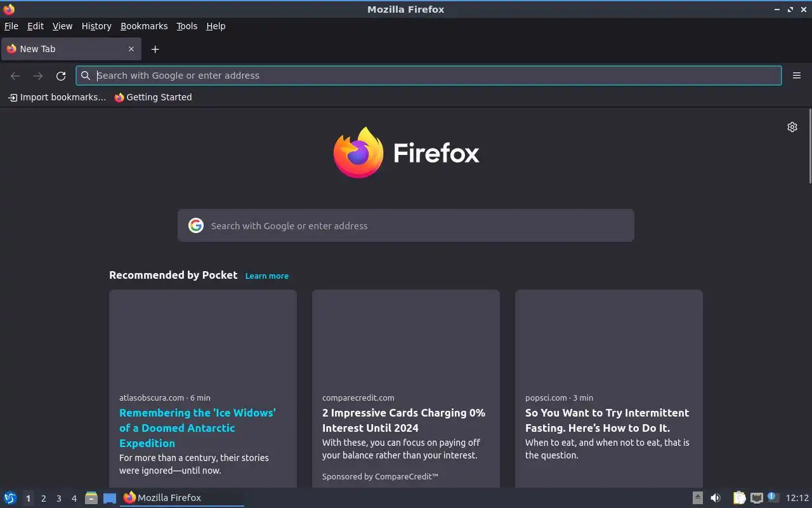Click the 12:12 clock in taskbar
Image resolution: width=812 pixels, height=508 pixels.
[797, 498]
